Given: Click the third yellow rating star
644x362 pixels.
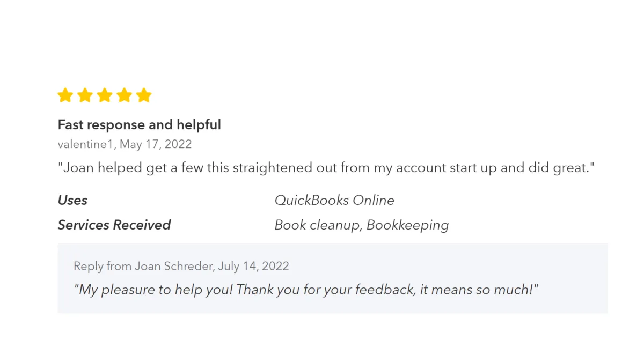Looking at the screenshot, I should (x=105, y=95).
